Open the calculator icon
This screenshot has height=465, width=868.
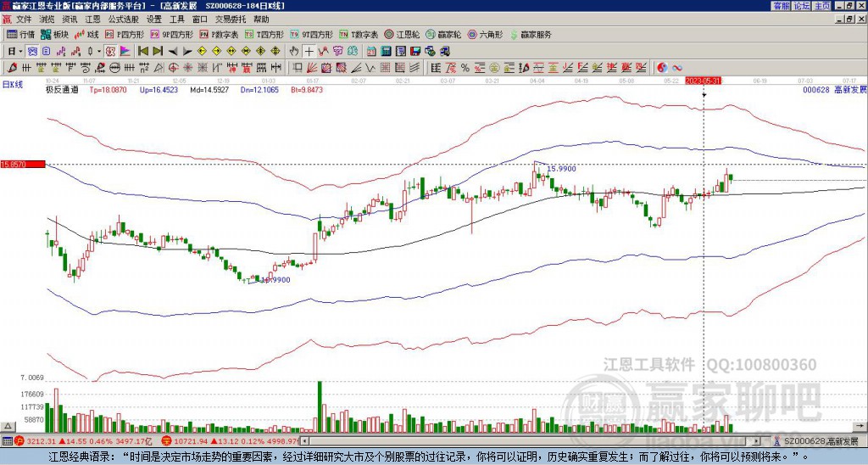pyautogui.click(x=386, y=52)
